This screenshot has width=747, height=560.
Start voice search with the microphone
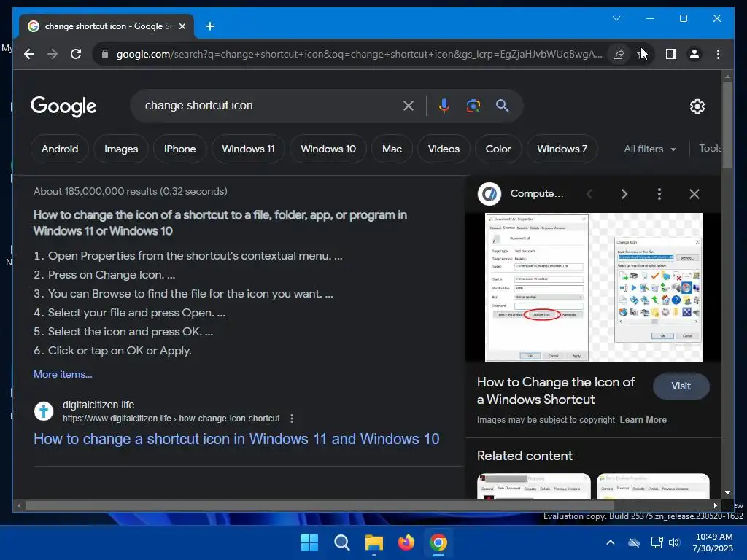[444, 105]
